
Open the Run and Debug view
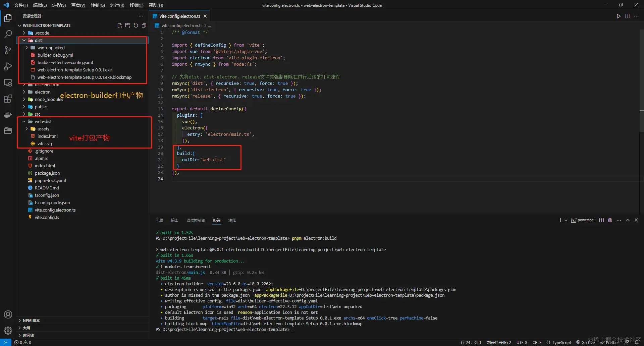(x=8, y=66)
